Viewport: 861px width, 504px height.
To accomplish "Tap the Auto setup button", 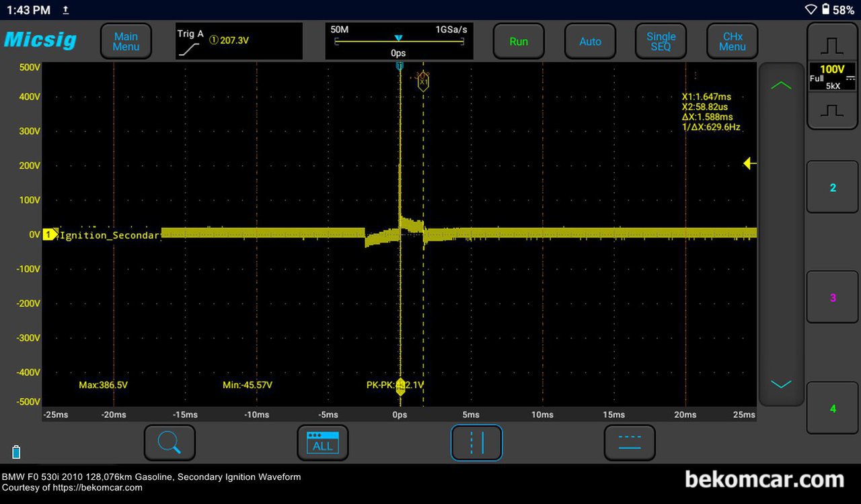I will click(x=590, y=42).
